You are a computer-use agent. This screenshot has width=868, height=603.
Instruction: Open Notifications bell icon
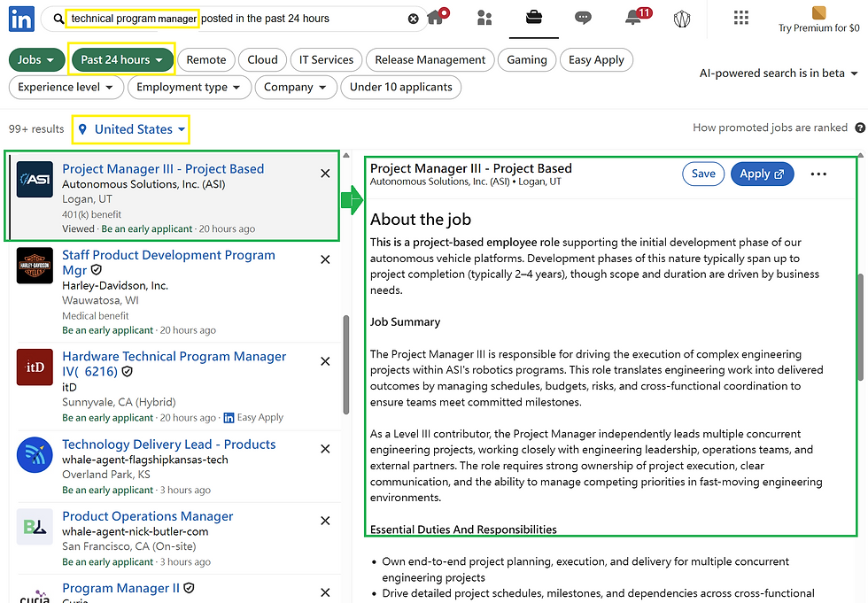click(x=634, y=17)
